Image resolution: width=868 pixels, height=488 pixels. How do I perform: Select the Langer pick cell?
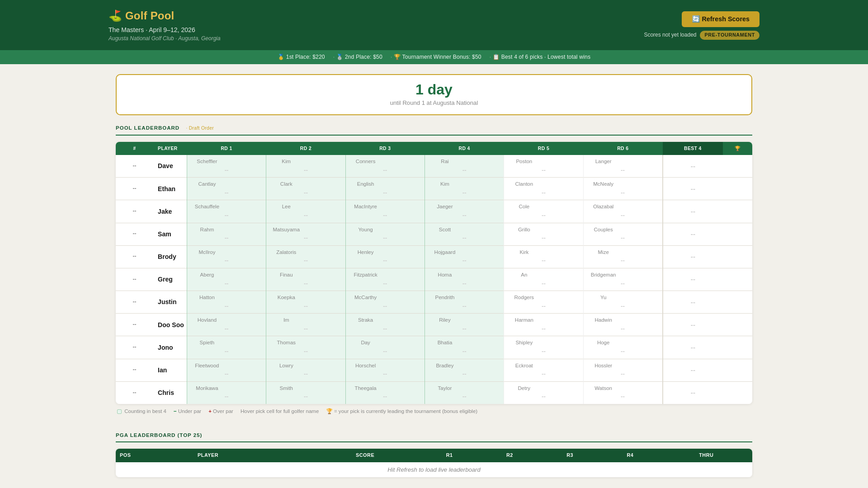pyautogui.click(x=623, y=166)
